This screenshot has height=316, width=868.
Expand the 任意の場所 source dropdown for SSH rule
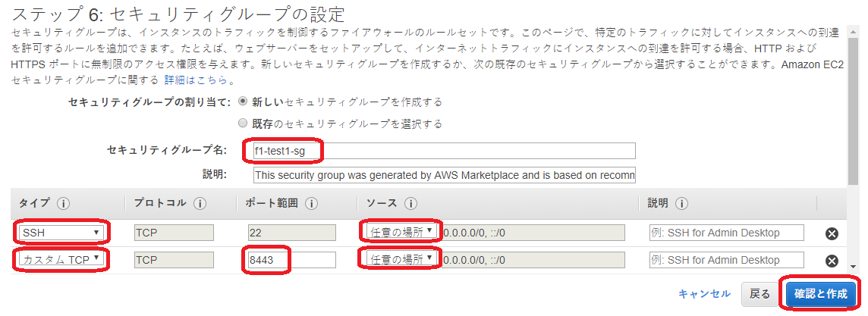tap(401, 232)
